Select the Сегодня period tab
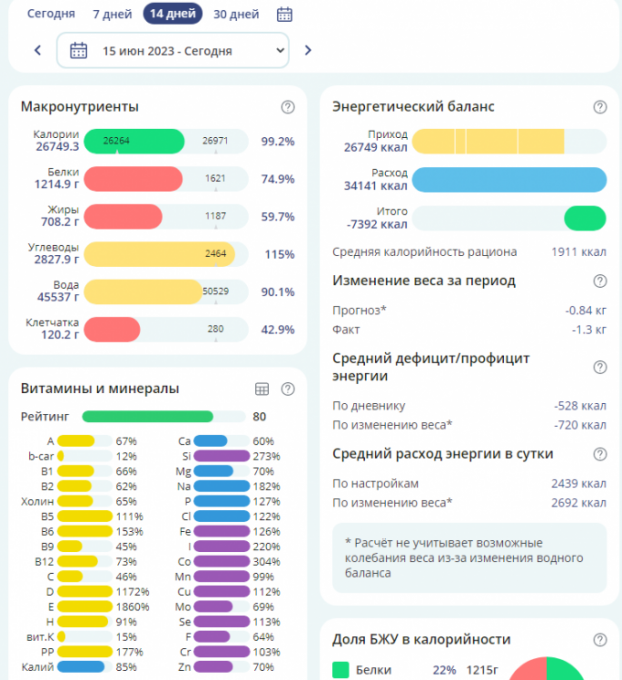Image resolution: width=622 pixels, height=680 pixels. [x=51, y=14]
